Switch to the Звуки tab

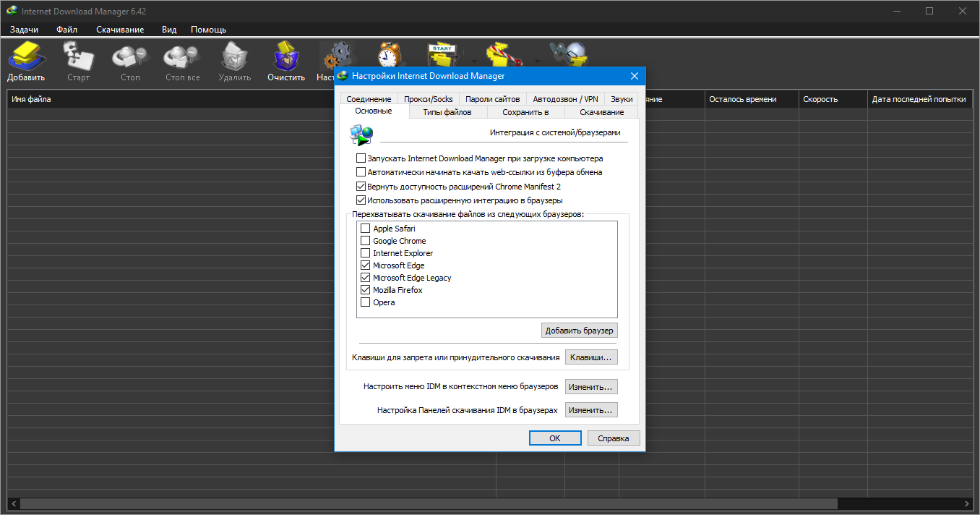pos(622,99)
